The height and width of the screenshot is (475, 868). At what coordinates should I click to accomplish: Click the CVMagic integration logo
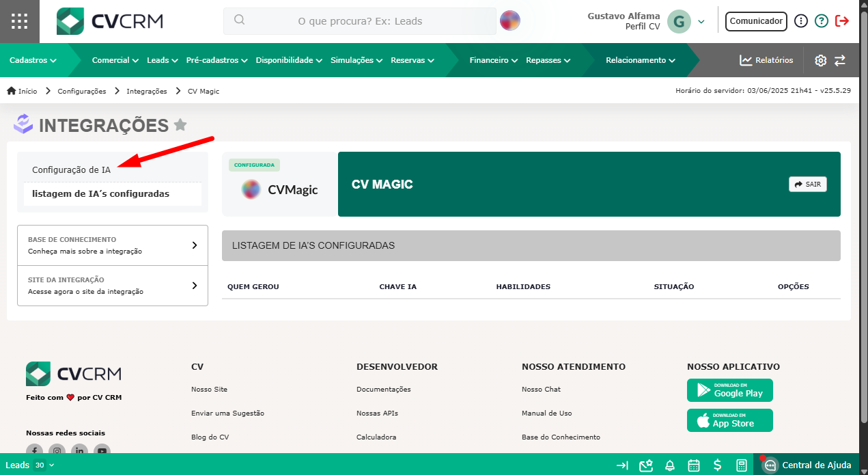click(x=280, y=189)
